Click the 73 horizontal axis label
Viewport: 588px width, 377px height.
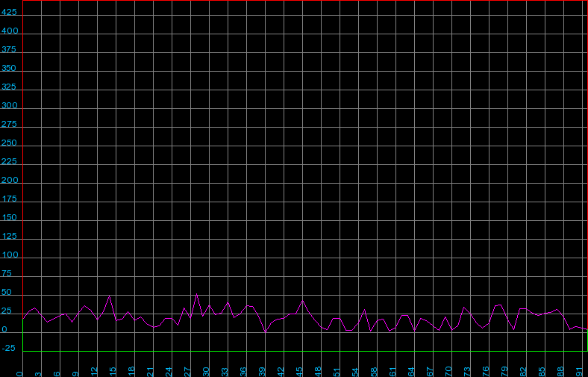[x=468, y=372]
